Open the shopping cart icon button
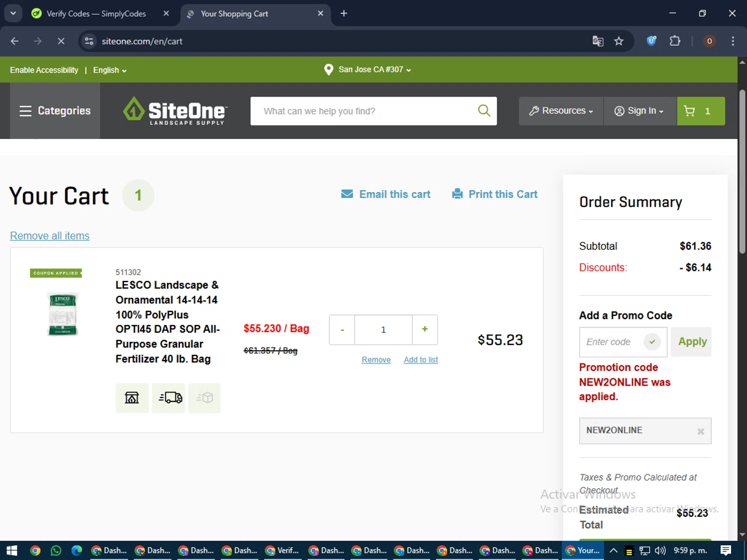This screenshot has height=560, width=747. (701, 111)
